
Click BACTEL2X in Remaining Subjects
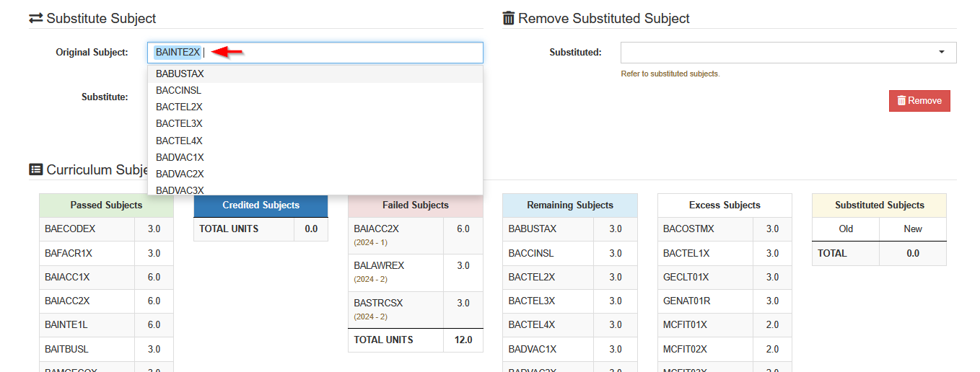532,278
